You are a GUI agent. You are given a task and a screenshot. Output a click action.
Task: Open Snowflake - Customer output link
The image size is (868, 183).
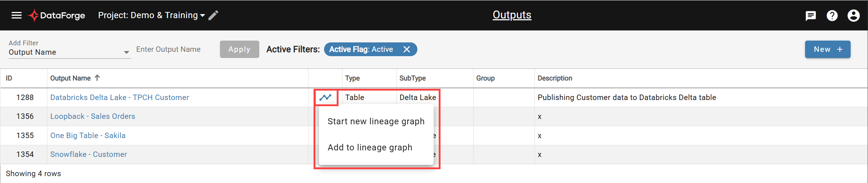point(89,154)
